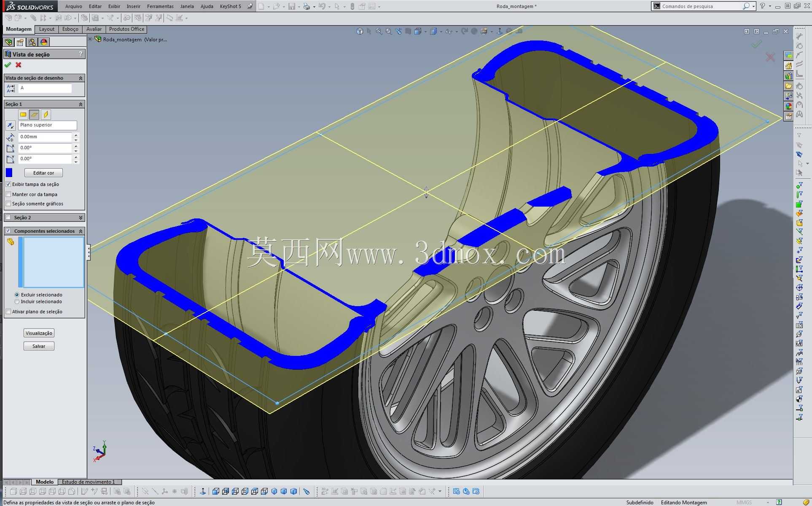Click the View Orientation cube icon

360,31
